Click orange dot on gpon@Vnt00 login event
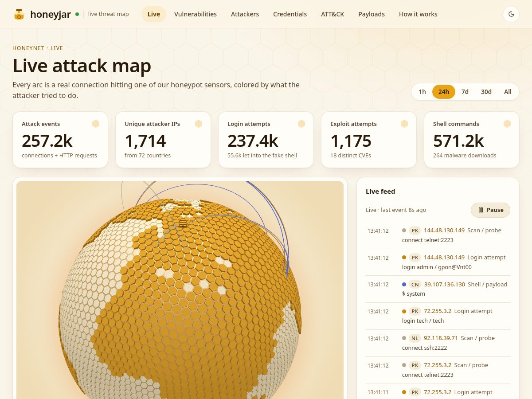532x399 pixels. (x=404, y=257)
